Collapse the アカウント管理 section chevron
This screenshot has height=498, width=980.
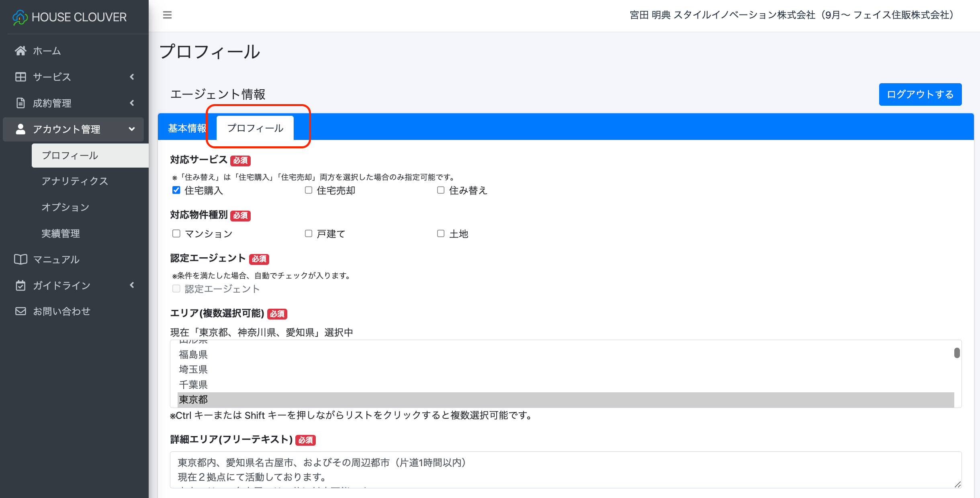coord(132,129)
